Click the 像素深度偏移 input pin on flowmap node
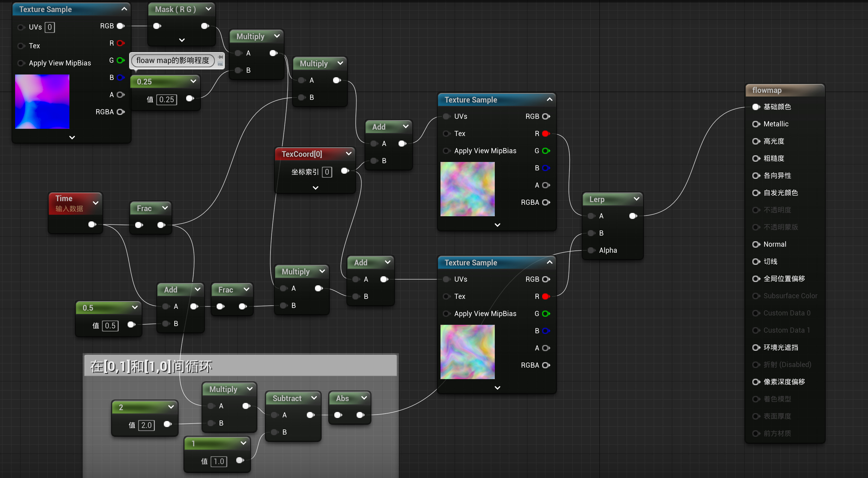Viewport: 868px width, 478px height. [756, 382]
